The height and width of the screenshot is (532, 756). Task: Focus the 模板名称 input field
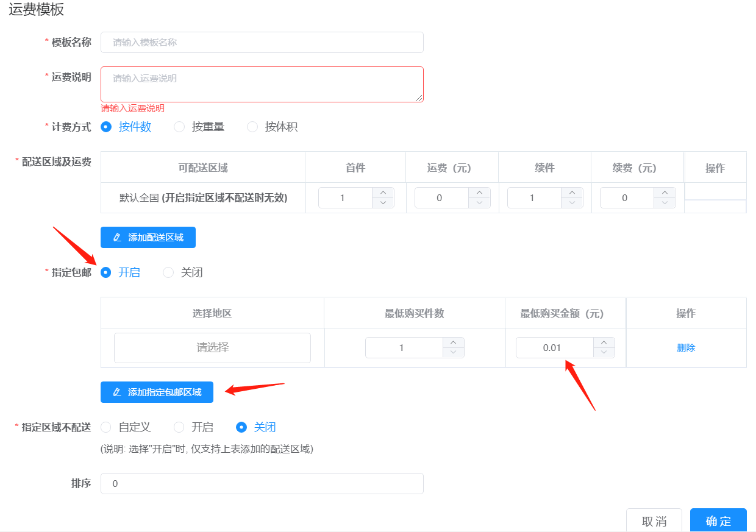[262, 43]
